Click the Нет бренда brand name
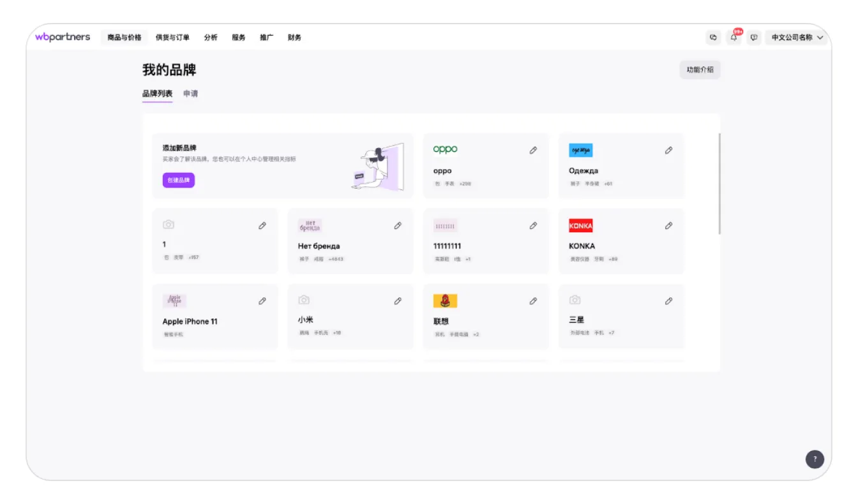This screenshot has width=858, height=504. click(x=319, y=246)
